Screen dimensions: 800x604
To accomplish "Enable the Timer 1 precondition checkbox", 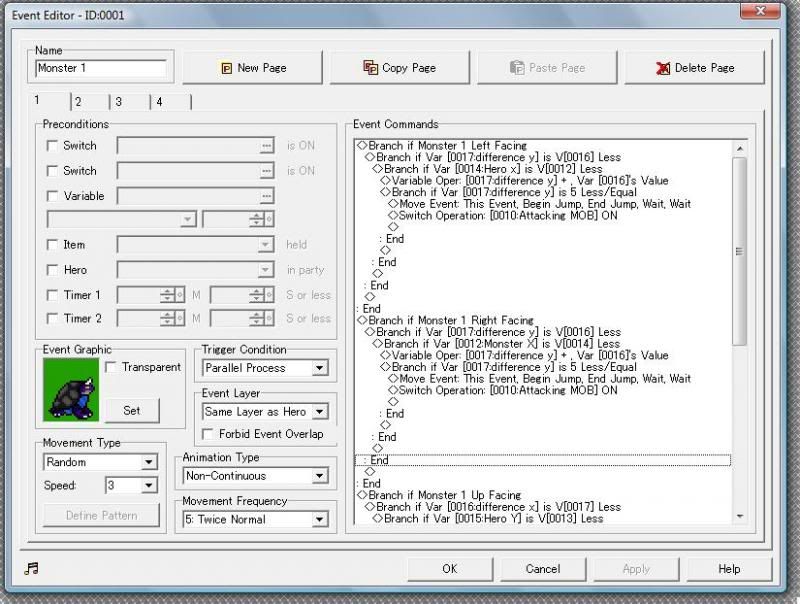I will pyautogui.click(x=52, y=295).
